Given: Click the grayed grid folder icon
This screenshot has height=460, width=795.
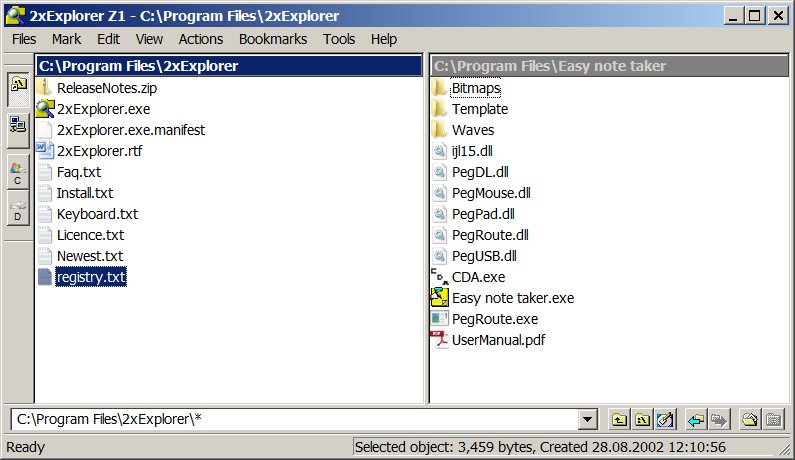Looking at the screenshot, I should (x=773, y=419).
